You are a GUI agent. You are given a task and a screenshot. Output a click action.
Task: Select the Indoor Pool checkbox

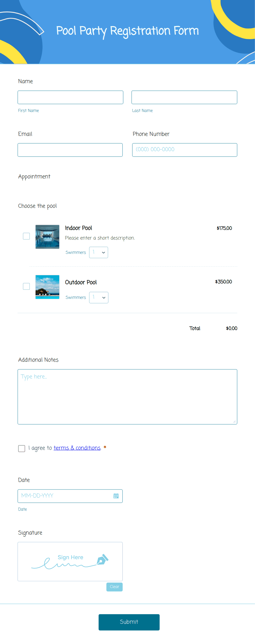click(26, 236)
